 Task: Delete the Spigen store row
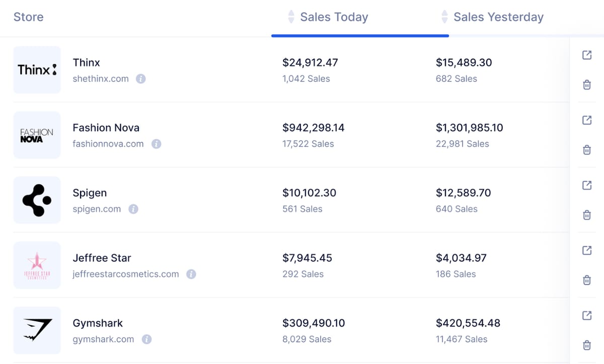[586, 215]
